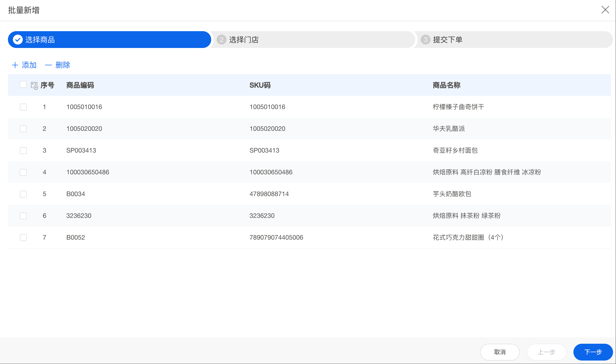
Task: Click the plus 添加 icon button
Action: [x=15, y=65]
